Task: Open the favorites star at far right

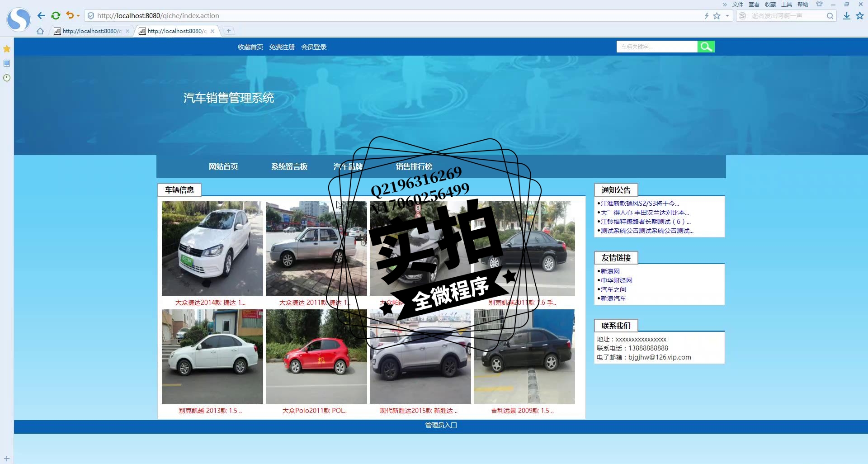Action: point(860,16)
